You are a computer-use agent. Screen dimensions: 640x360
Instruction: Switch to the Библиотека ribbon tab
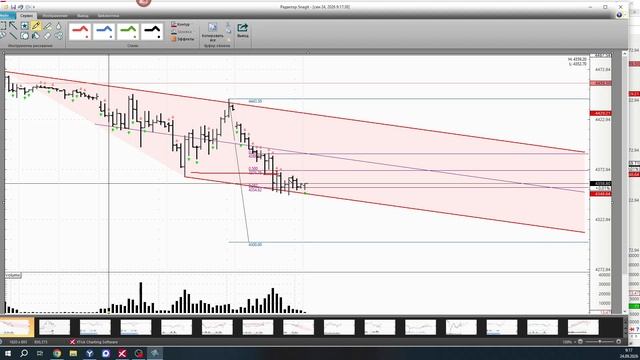pos(108,16)
